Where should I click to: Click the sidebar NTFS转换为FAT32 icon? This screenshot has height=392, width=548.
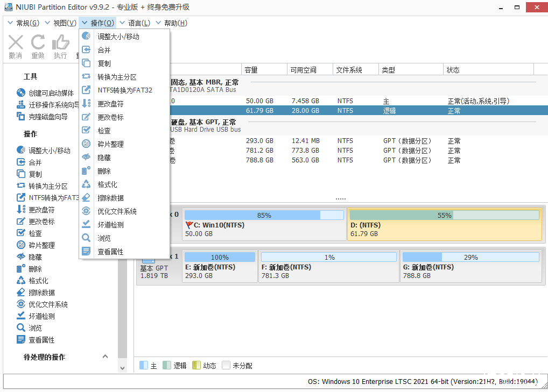pos(21,197)
